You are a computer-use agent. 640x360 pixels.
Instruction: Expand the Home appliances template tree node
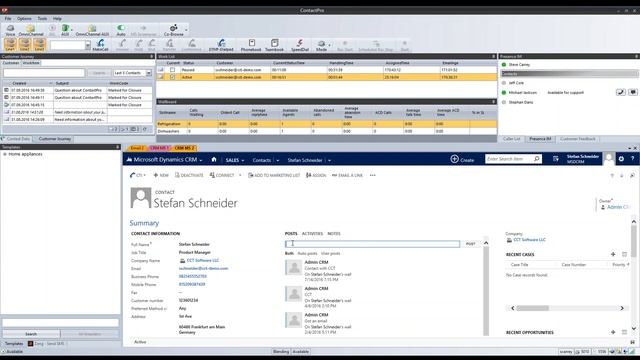[5, 154]
